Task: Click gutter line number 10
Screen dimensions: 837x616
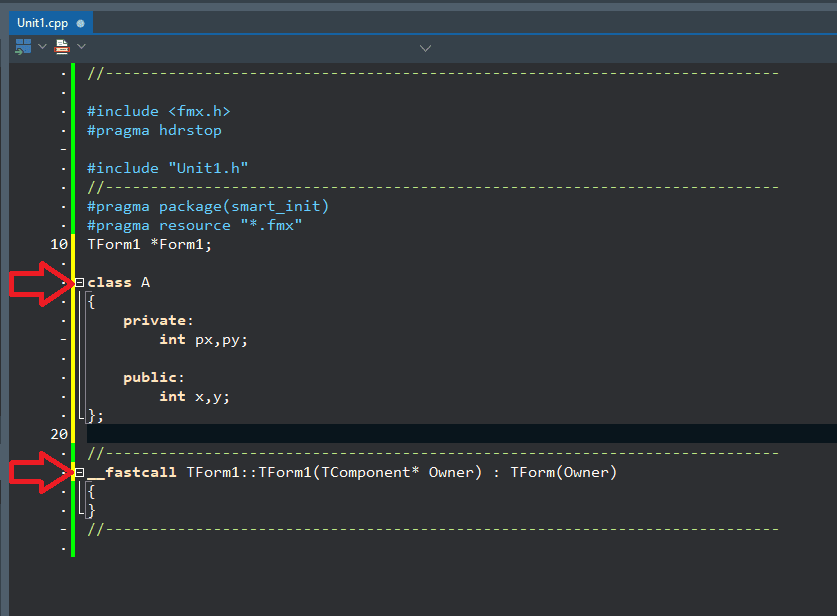Action: [59, 244]
